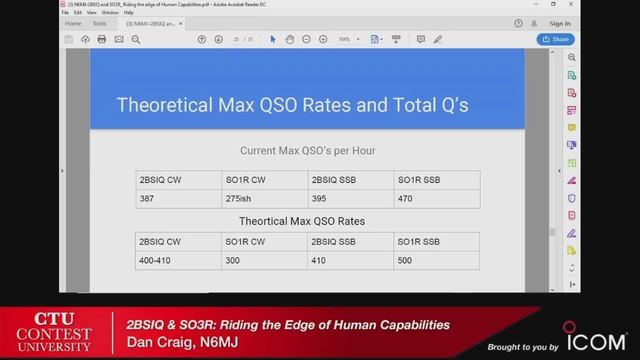Choose the Selection arrow tool
The height and width of the screenshot is (360, 640).
[x=273, y=39]
